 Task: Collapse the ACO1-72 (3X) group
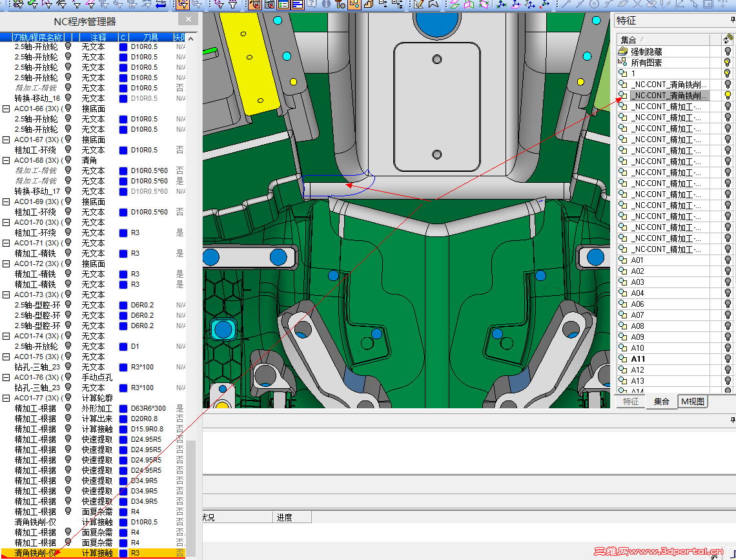pyautogui.click(x=6, y=264)
